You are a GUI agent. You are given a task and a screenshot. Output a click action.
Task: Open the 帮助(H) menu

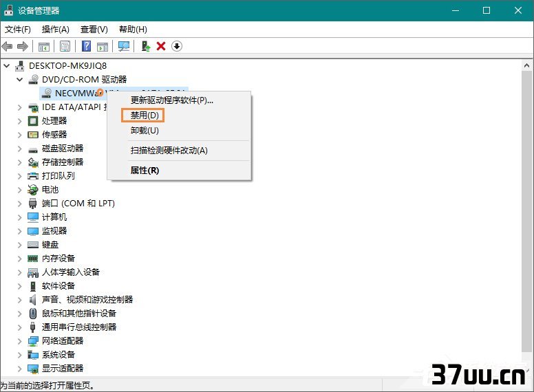[133, 30]
